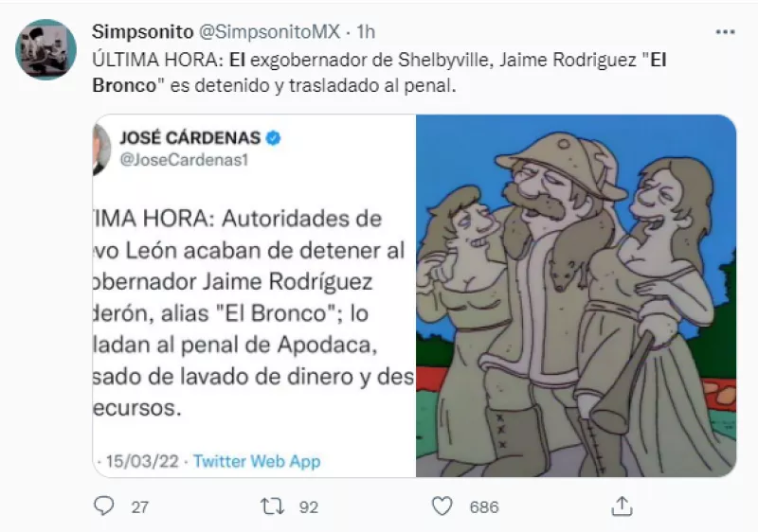View the 686 likes count

[484, 506]
